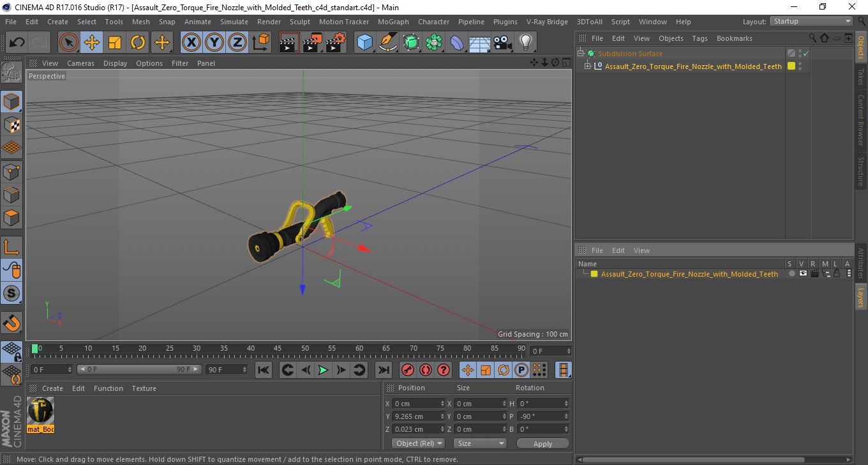
Task: Render to Picture Viewer
Action: click(313, 43)
